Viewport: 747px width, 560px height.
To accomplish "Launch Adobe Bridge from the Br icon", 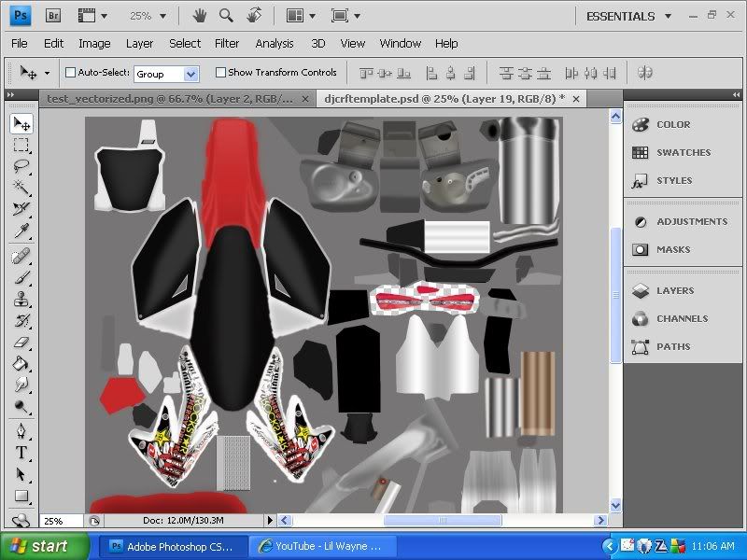I will [x=53, y=16].
